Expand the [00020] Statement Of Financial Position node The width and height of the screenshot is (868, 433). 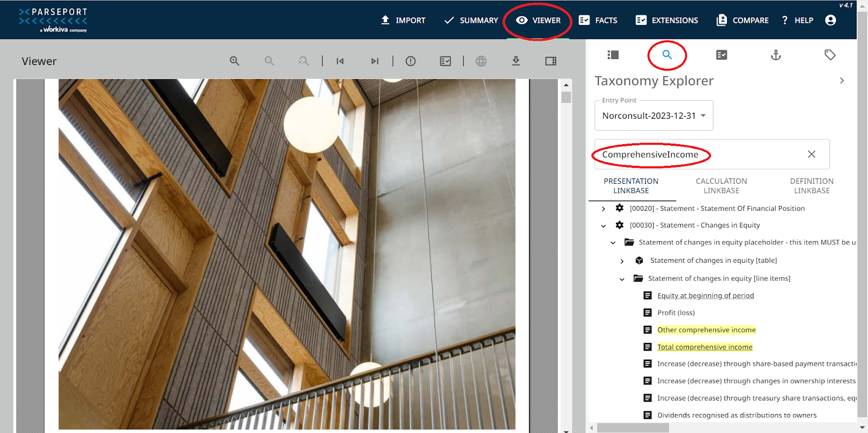click(603, 209)
